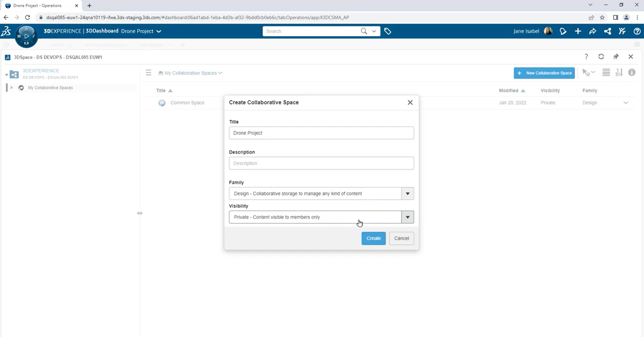This screenshot has height=337, width=644.
Task: Click the plus add icon in top bar
Action: (578, 31)
